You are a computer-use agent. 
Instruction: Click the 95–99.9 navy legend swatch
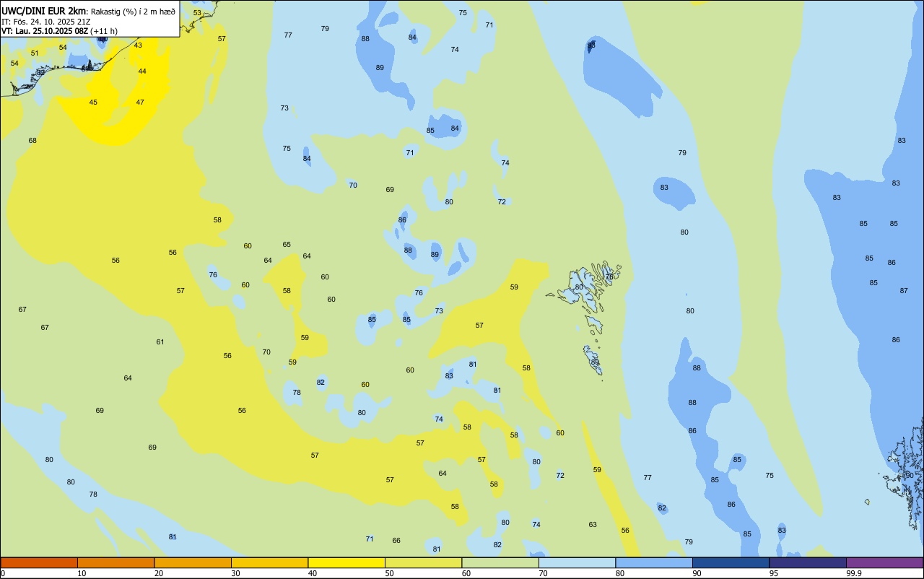coord(808,562)
